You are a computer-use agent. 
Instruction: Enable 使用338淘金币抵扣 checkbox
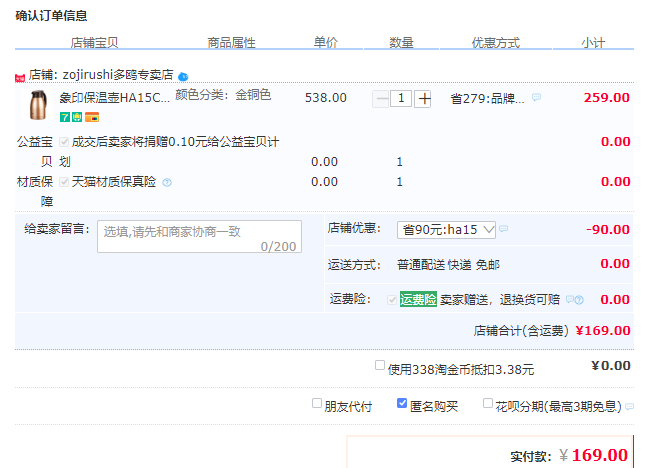tap(379, 365)
